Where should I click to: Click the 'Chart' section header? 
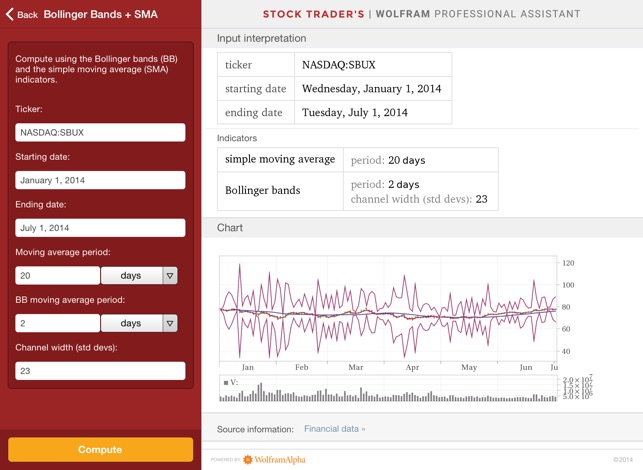(x=230, y=228)
